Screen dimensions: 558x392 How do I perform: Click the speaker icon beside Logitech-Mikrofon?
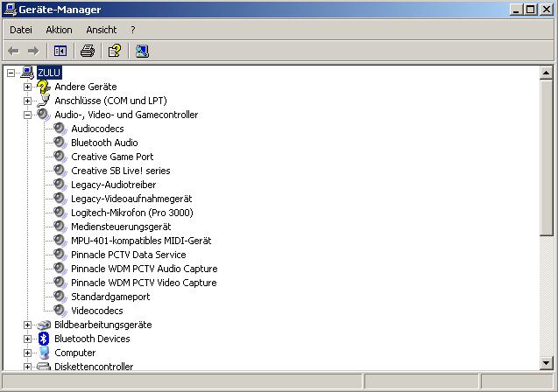click(60, 213)
